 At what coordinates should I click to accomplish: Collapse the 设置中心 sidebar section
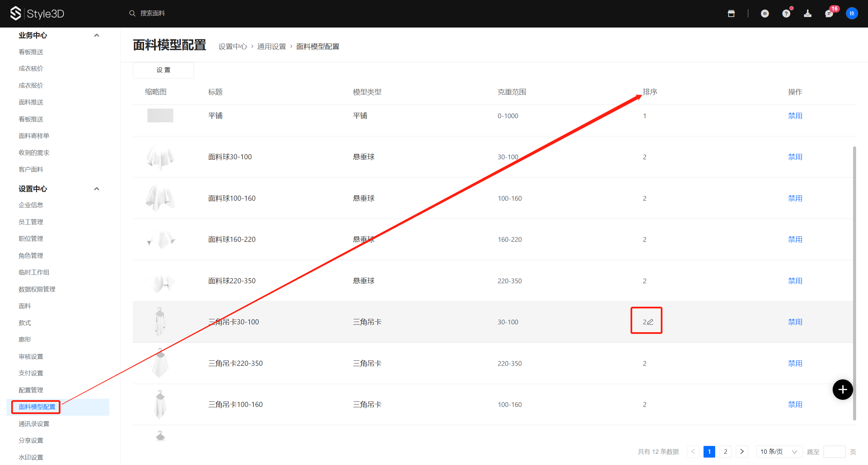tap(96, 189)
